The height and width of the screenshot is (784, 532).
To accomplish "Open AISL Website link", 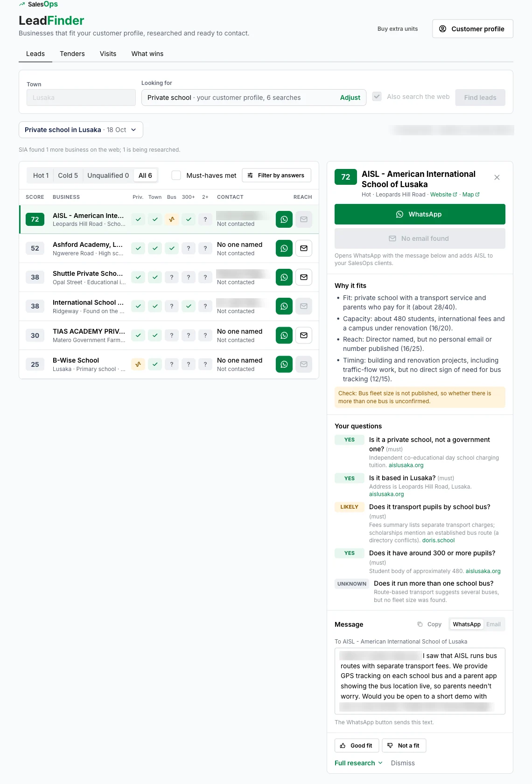I will pyautogui.click(x=443, y=195).
